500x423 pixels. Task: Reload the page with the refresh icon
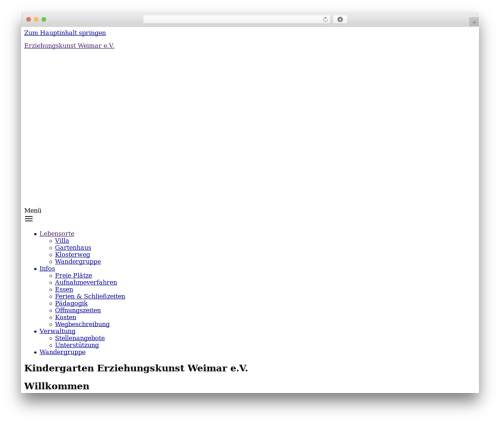click(x=325, y=19)
